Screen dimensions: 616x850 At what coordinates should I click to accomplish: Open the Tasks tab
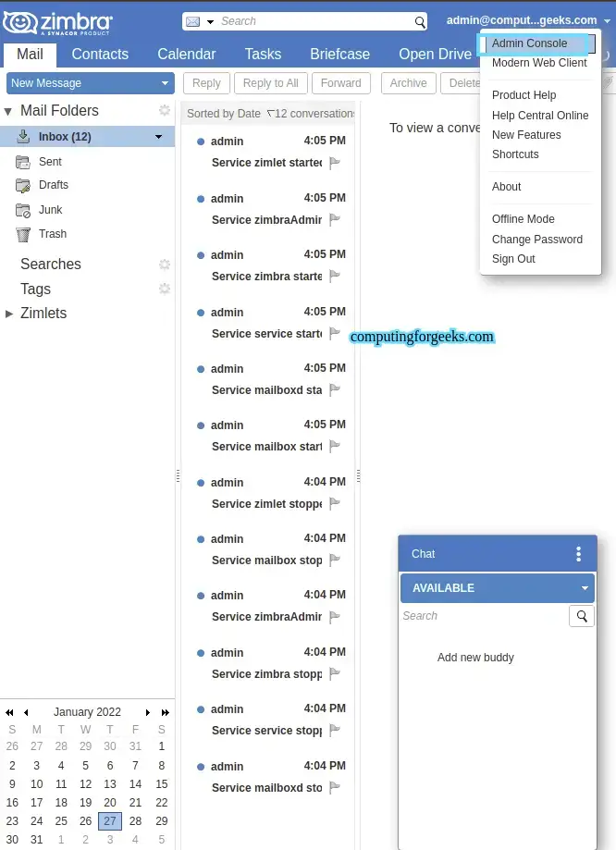263,55
